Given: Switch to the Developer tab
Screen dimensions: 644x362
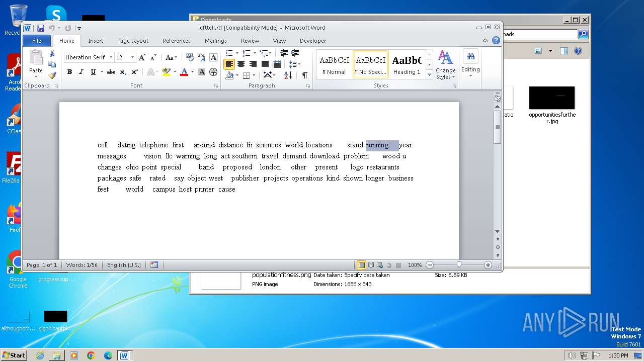Looking at the screenshot, I should pos(313,41).
